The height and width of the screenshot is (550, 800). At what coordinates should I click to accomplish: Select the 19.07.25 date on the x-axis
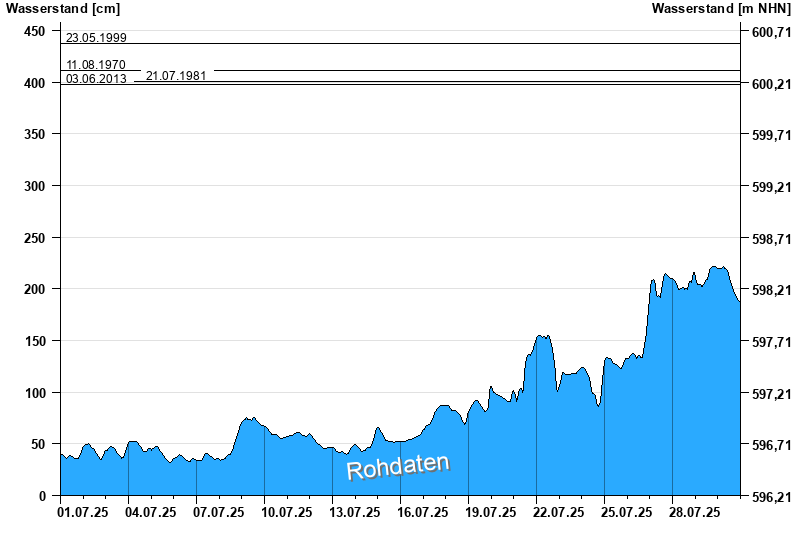point(491,512)
